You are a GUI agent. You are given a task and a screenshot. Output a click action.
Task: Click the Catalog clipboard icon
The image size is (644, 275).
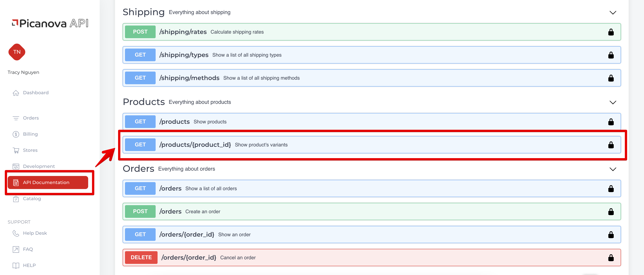(x=16, y=199)
